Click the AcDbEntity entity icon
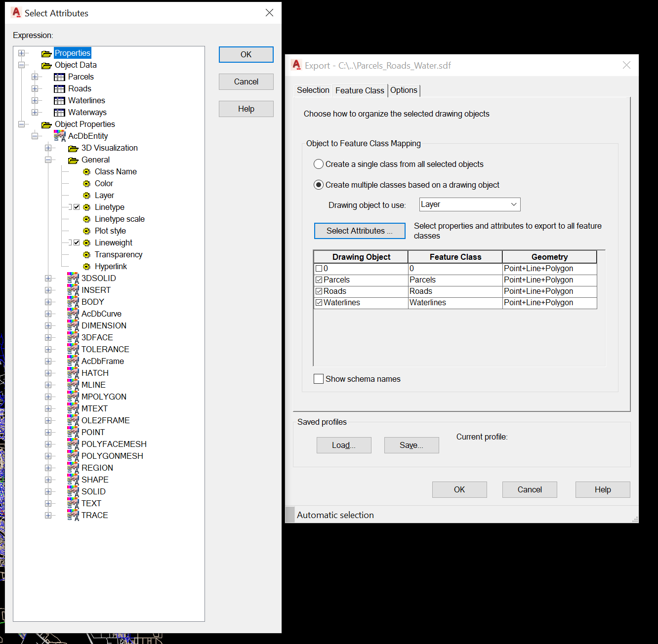658x644 pixels. pos(59,135)
